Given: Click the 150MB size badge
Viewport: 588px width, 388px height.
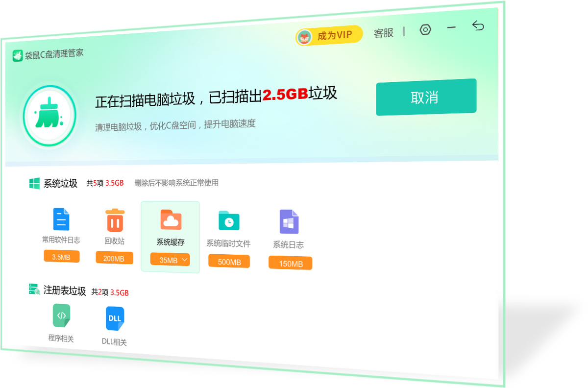Looking at the screenshot, I should [291, 264].
